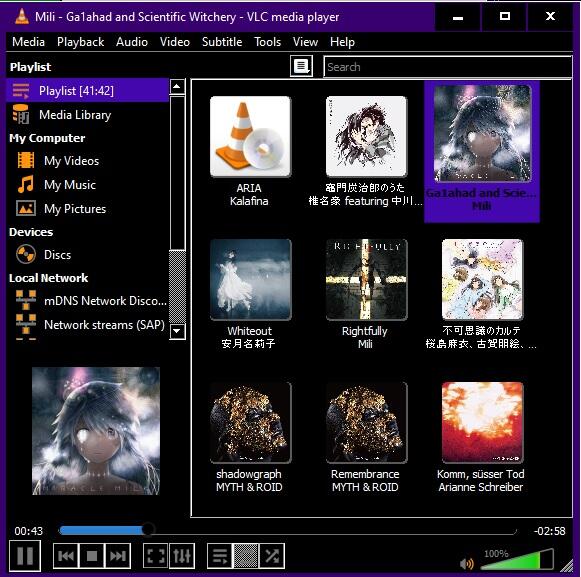Click the now-playing album art
Viewport: 581px width, 577px height.
(96, 431)
